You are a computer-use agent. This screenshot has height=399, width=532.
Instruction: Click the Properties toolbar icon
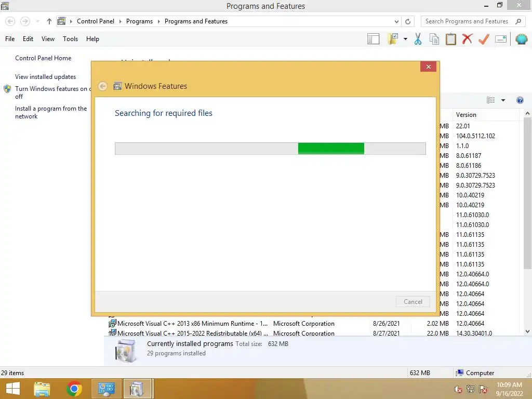501,39
